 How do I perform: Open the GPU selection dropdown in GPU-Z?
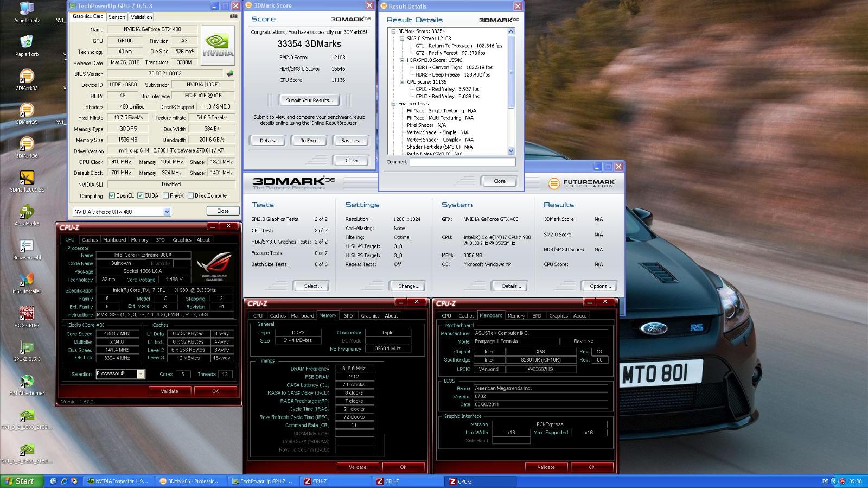167,212
